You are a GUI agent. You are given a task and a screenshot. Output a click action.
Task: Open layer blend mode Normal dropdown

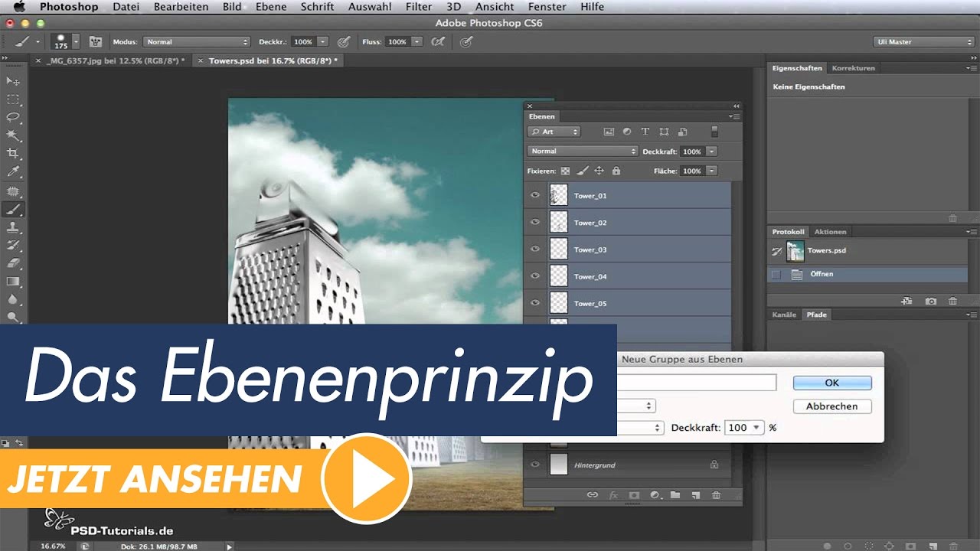pyautogui.click(x=583, y=152)
